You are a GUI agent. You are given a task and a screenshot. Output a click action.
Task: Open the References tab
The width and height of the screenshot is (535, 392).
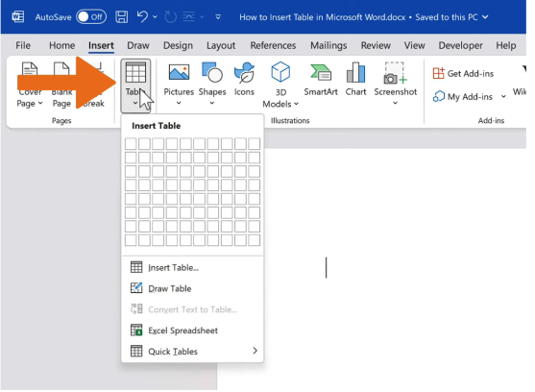coord(273,45)
